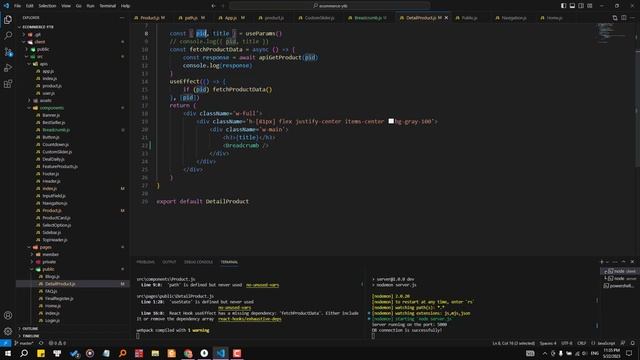Viewport: 640px width, 360px height.
Task: Toggle the primary sidebar layout icon
Action: pos(563,6)
